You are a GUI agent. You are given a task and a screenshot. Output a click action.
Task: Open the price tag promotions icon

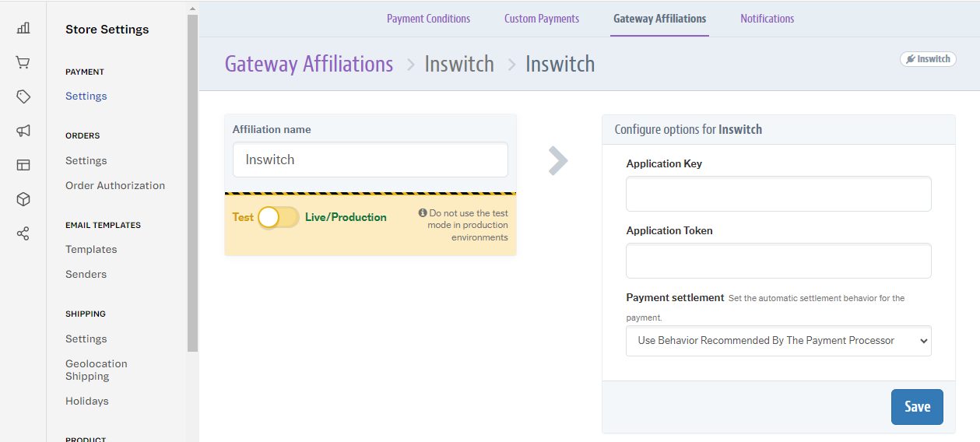(x=23, y=96)
